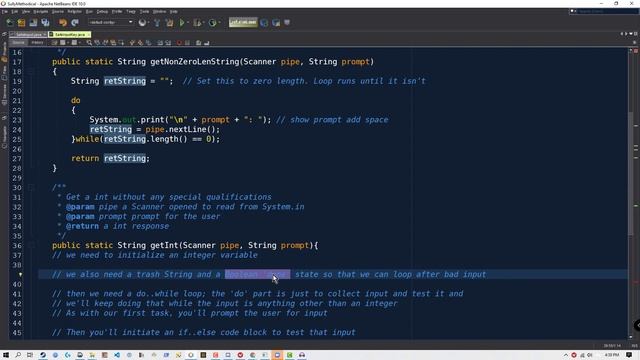This screenshot has width=640, height=360.
Task: Open the Debug menu
Action: click(x=102, y=11)
